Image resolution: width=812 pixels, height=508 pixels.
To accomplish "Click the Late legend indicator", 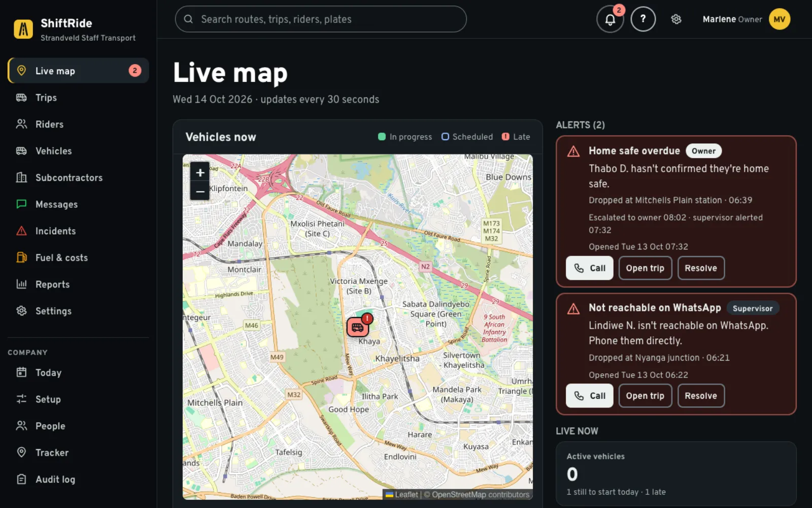I will (516, 137).
